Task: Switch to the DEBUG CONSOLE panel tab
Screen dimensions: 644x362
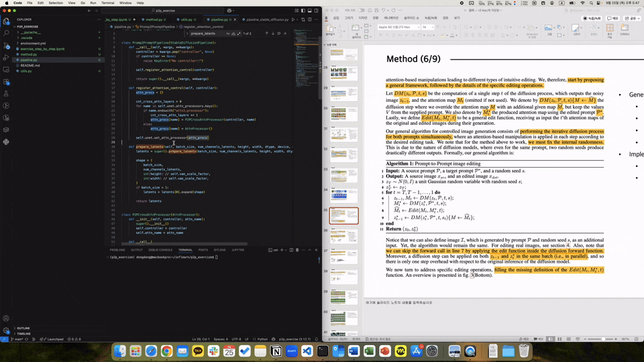Action: point(160,249)
